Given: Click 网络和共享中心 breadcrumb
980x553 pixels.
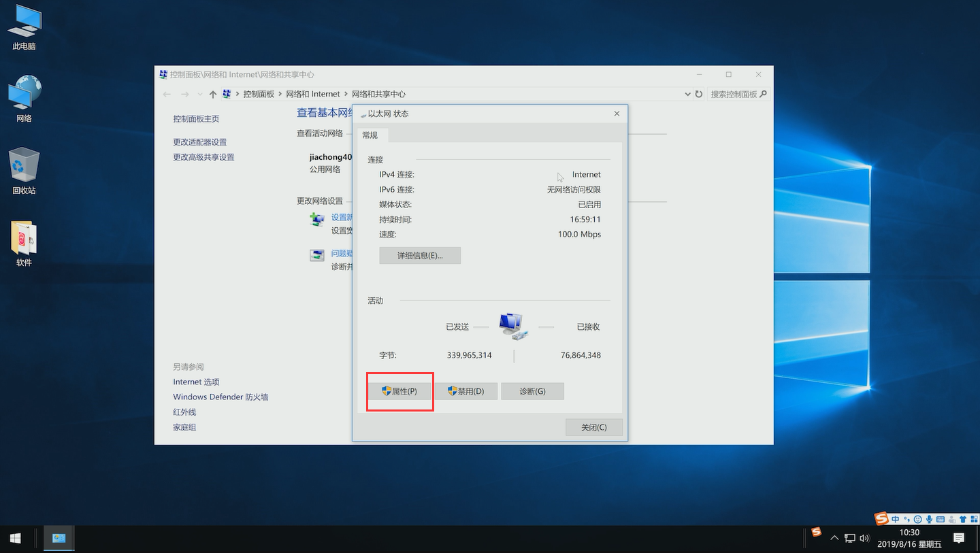Looking at the screenshot, I should point(378,94).
